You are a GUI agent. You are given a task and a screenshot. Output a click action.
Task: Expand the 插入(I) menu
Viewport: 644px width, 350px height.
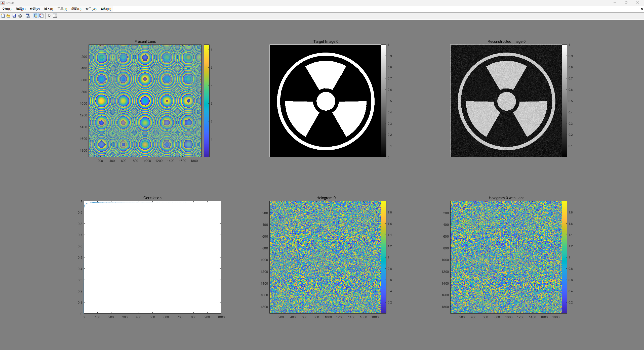49,9
